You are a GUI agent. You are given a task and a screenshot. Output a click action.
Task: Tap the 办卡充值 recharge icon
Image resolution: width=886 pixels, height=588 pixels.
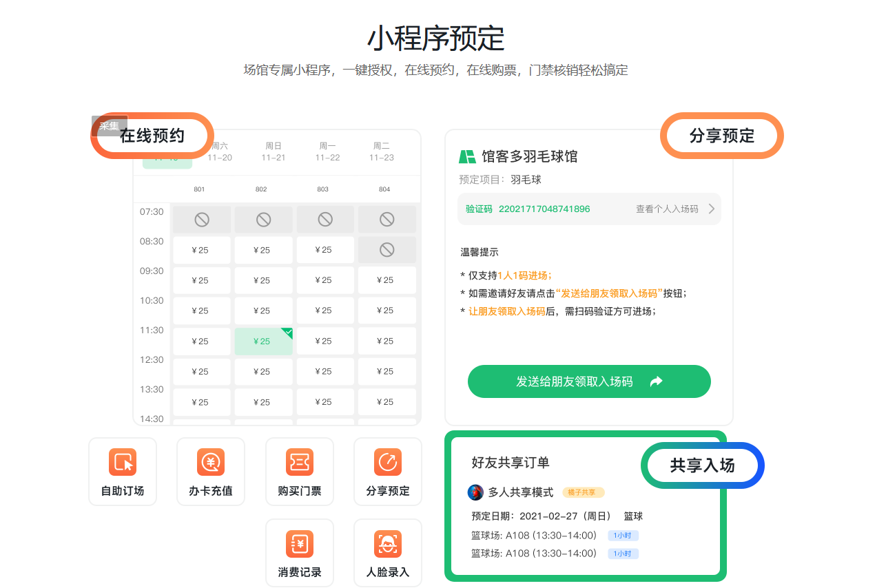pos(211,462)
